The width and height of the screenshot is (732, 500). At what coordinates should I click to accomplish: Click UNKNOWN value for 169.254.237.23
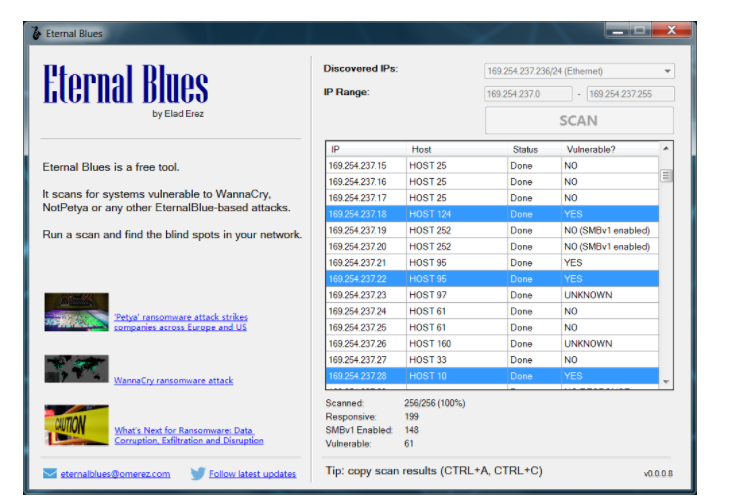click(x=588, y=295)
